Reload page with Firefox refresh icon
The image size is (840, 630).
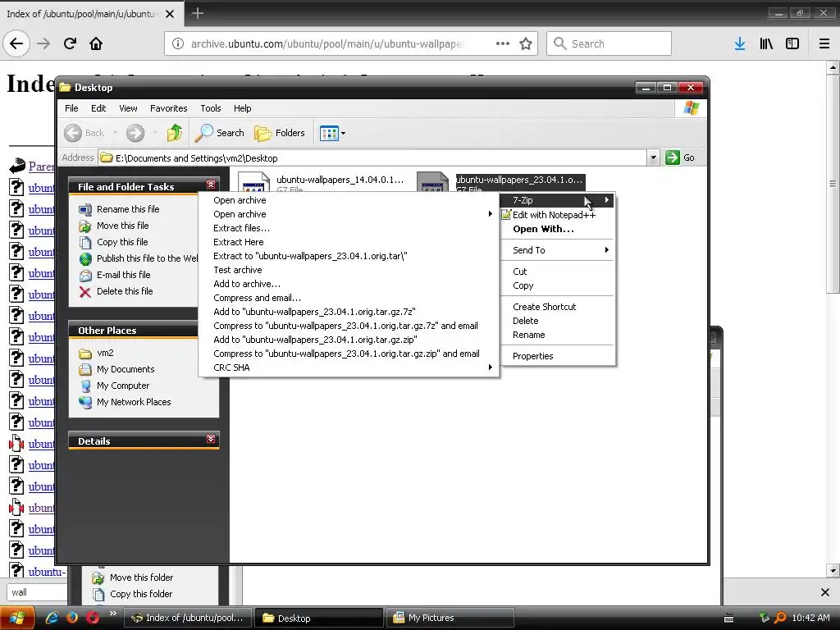70,43
